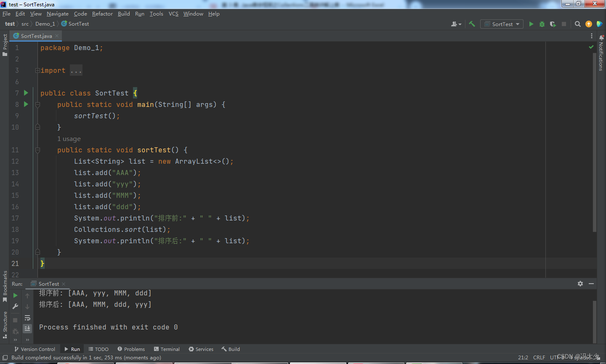The width and height of the screenshot is (606, 364).
Task: Open the File menu
Action: 6,14
